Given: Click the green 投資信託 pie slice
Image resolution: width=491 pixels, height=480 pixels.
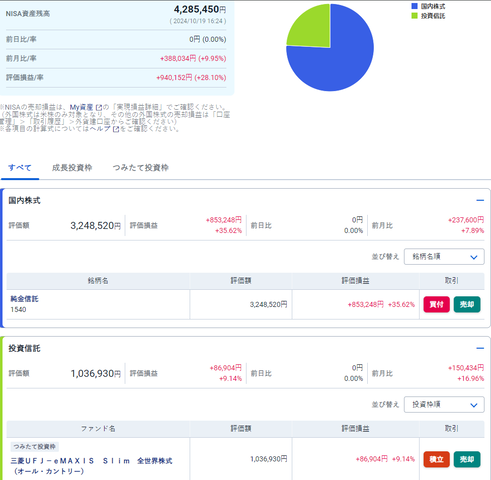Looking at the screenshot, I should pos(313,30).
